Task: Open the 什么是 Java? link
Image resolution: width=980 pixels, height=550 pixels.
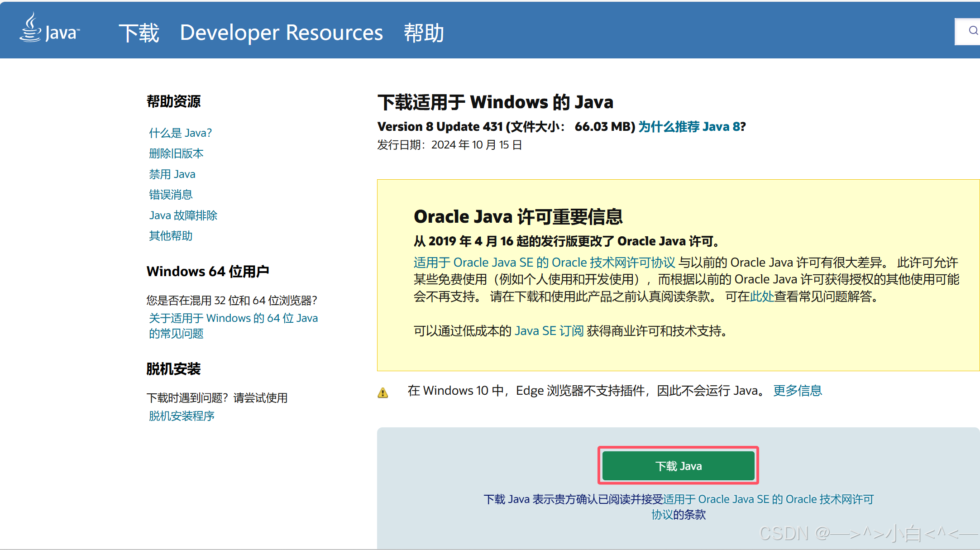Action: pos(180,133)
